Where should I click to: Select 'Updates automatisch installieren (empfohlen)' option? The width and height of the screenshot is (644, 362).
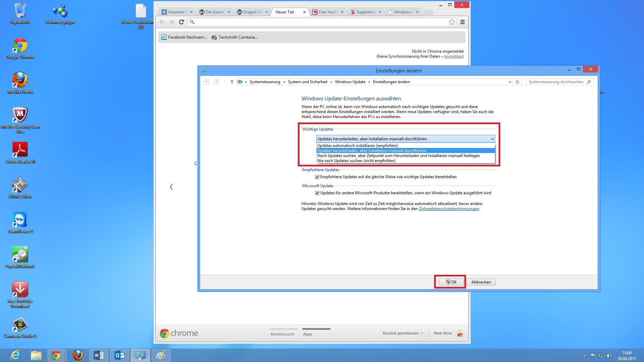358,146
